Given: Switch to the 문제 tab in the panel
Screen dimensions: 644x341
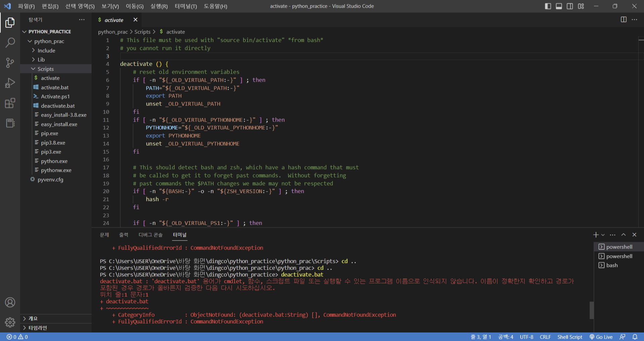Looking at the screenshot, I should click(105, 235).
